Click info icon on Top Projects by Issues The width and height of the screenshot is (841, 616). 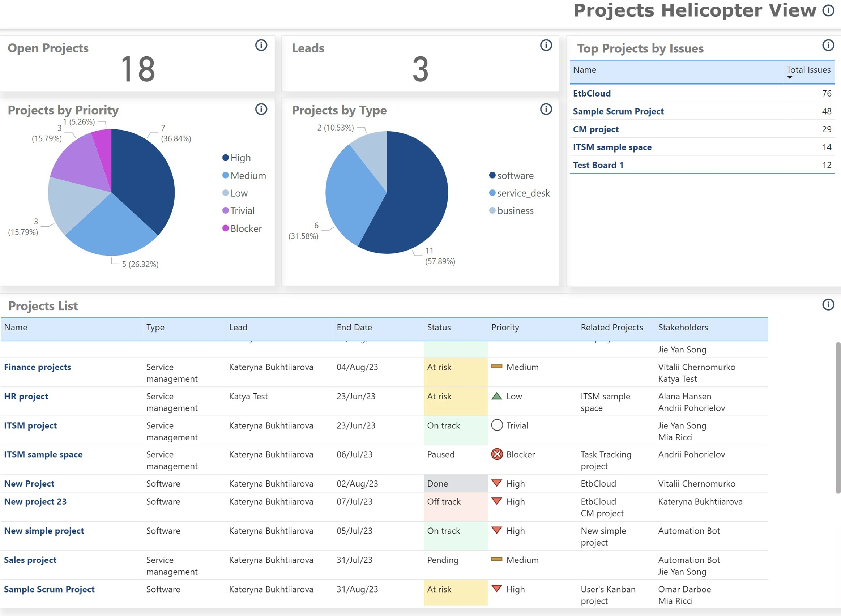click(828, 45)
